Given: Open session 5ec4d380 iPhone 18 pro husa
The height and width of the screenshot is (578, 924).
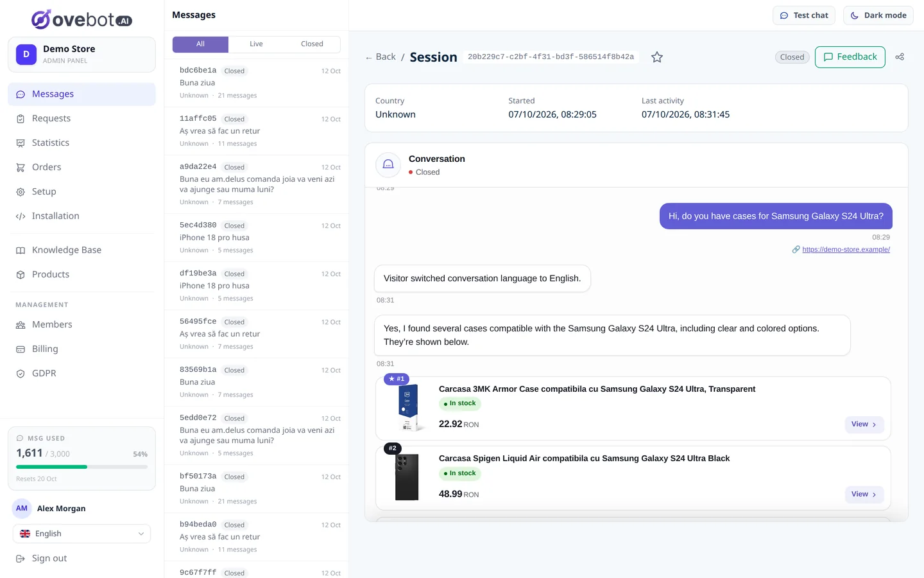Looking at the screenshot, I should (x=257, y=238).
